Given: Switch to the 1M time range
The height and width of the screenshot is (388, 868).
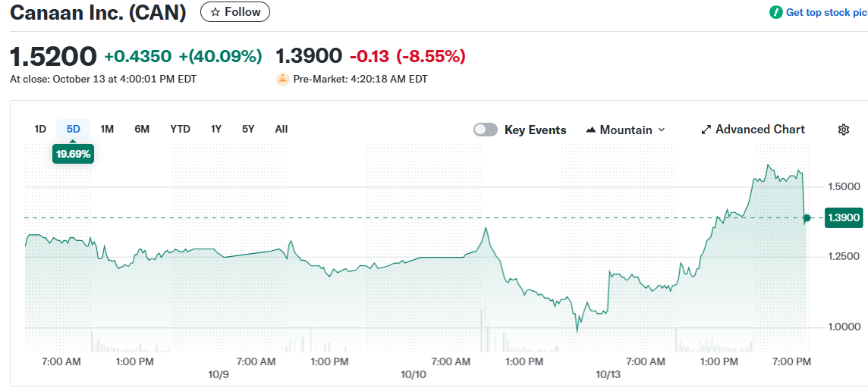Looking at the screenshot, I should pos(107,129).
